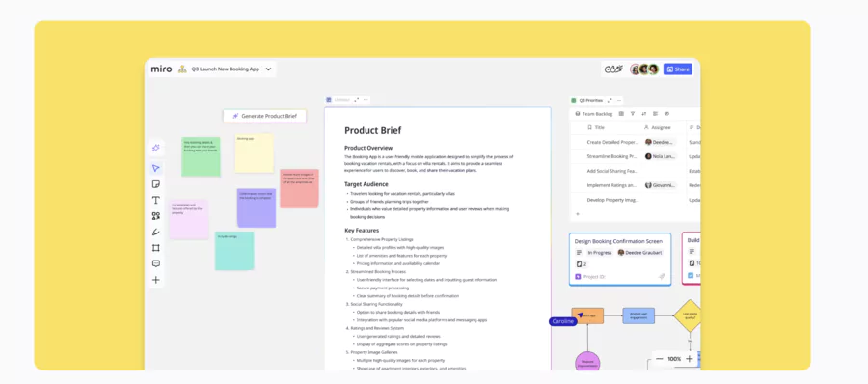
Task: Open the Shapes tool
Action: [x=156, y=216]
